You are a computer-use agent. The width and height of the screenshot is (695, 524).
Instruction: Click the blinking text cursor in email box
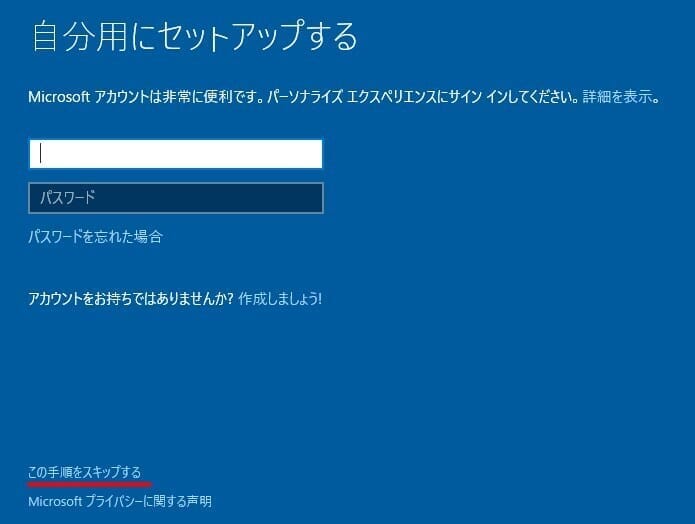coord(40,154)
